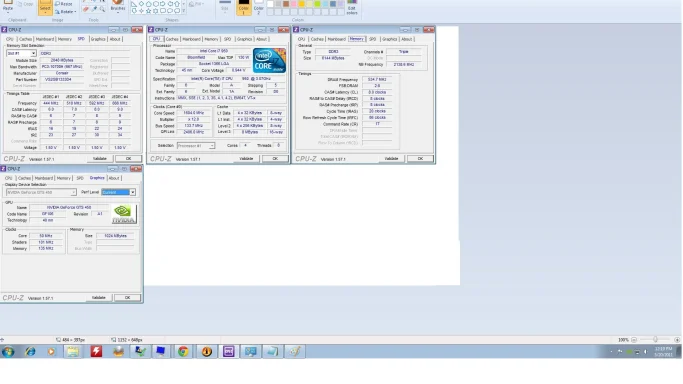The height and width of the screenshot is (384, 683).
Task: Launch Internet Explorer from taskbar
Action: click(30, 351)
